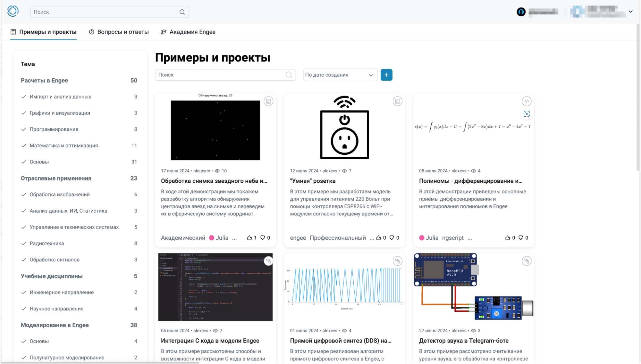Click the magnifier icon in top search bar
This screenshot has width=641, height=364.
click(182, 12)
